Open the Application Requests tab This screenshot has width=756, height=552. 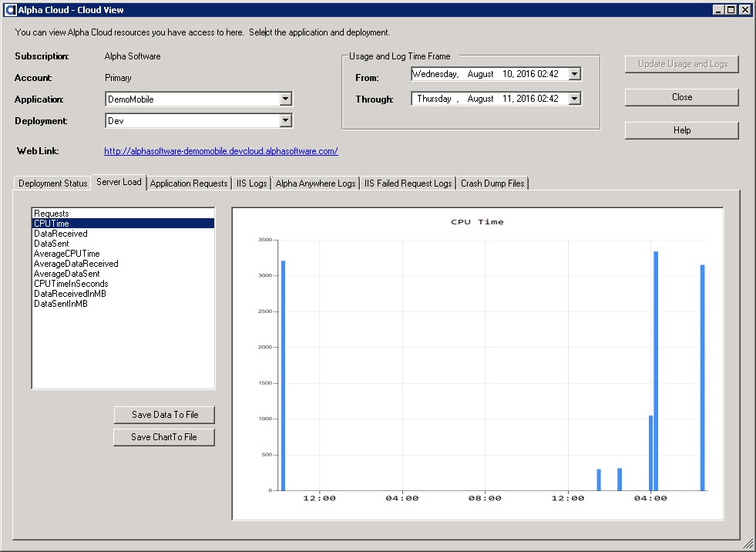[x=189, y=183]
